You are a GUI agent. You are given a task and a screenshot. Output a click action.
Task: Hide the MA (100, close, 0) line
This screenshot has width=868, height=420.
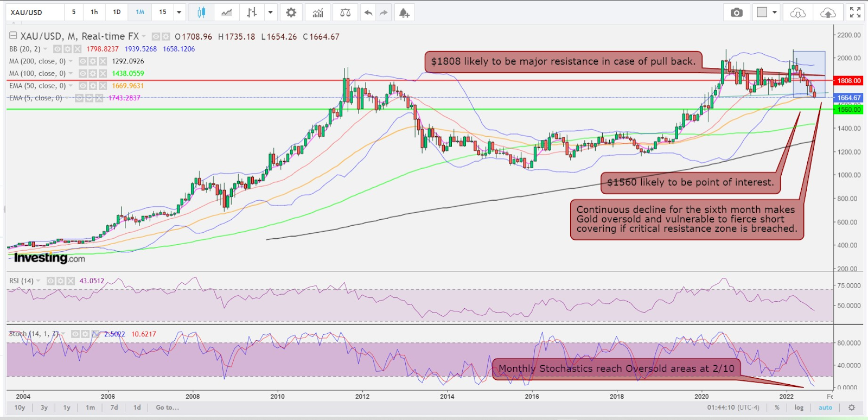point(82,74)
